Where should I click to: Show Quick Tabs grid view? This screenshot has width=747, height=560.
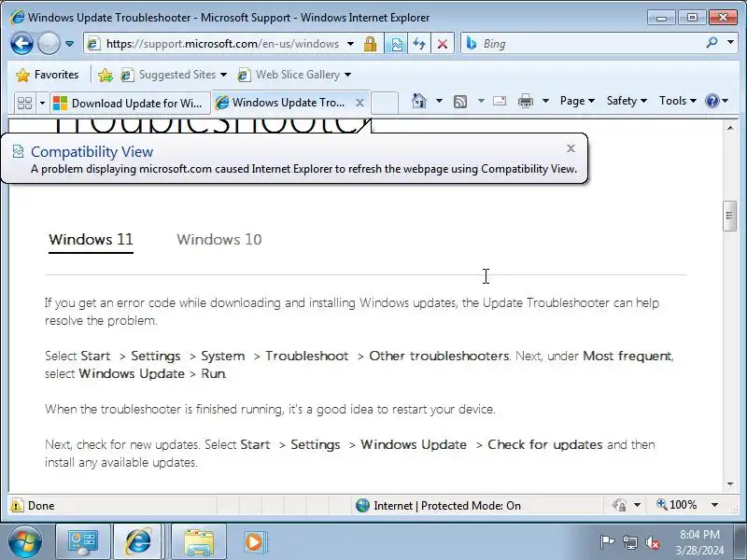tap(24, 103)
